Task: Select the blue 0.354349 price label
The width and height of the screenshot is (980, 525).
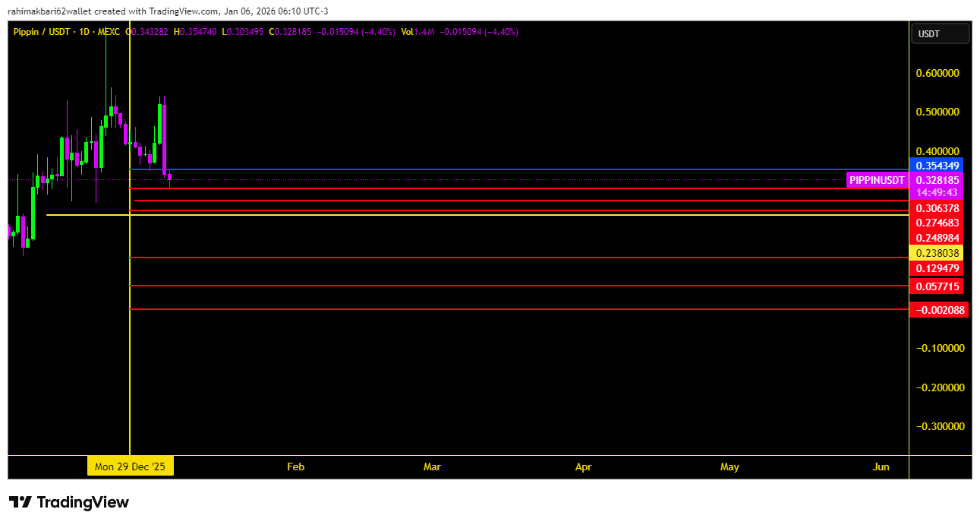Action: tap(938, 166)
